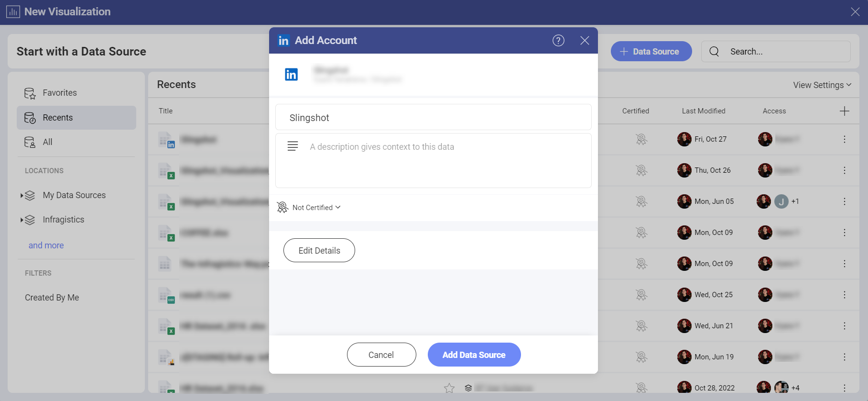Click the favorite star in the last row
Image resolution: width=868 pixels, height=401 pixels.
(449, 388)
